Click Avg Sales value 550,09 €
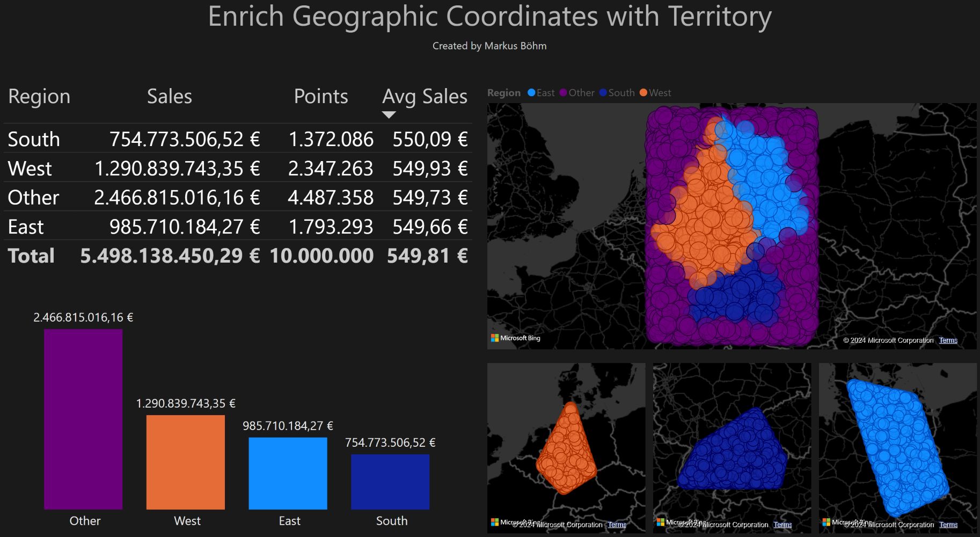Image resolution: width=980 pixels, height=537 pixels. click(430, 139)
